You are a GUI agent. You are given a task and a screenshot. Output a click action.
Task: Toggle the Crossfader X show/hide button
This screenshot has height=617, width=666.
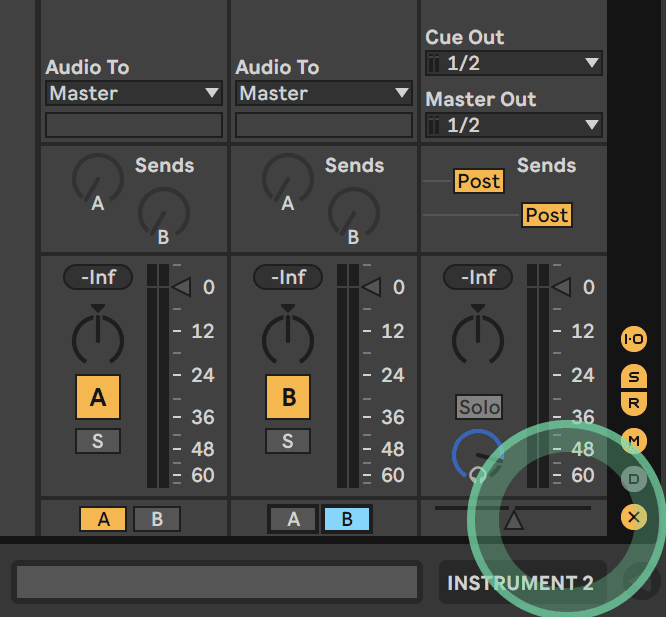[x=634, y=517]
